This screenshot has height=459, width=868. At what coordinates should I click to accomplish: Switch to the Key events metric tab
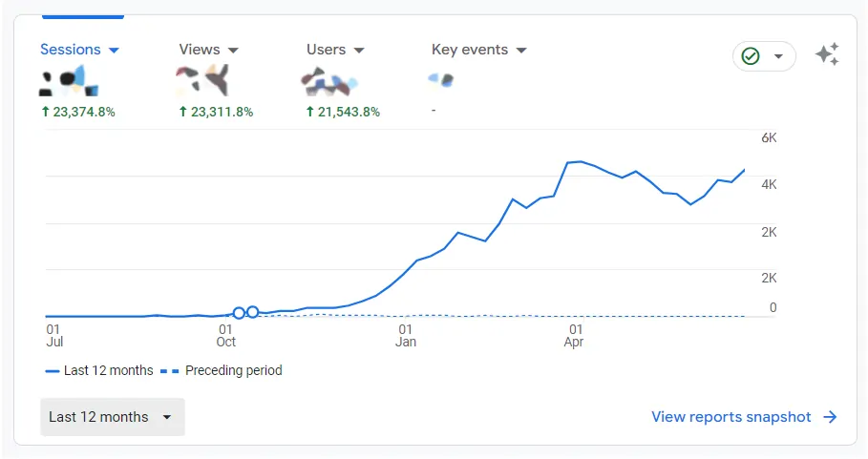point(470,50)
